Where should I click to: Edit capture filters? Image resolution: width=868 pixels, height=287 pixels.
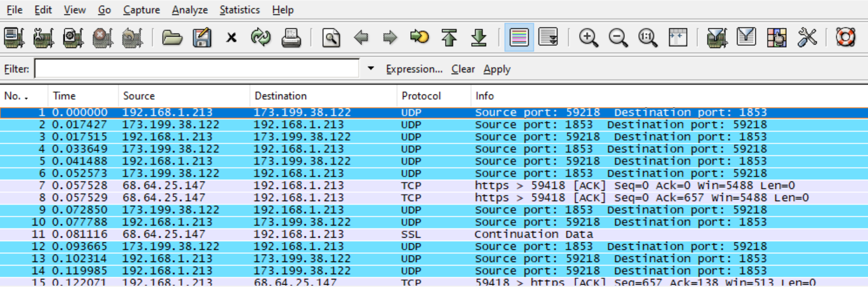click(x=717, y=38)
